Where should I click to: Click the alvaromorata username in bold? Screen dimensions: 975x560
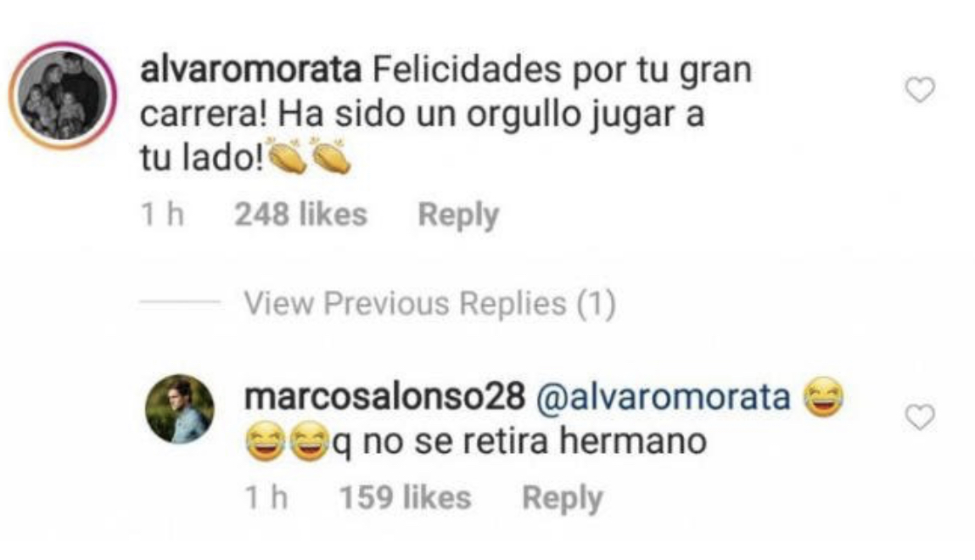click(250, 70)
